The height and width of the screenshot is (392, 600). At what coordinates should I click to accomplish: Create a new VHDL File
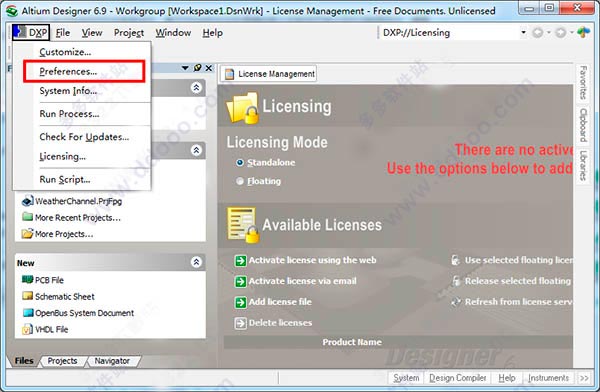coord(51,329)
